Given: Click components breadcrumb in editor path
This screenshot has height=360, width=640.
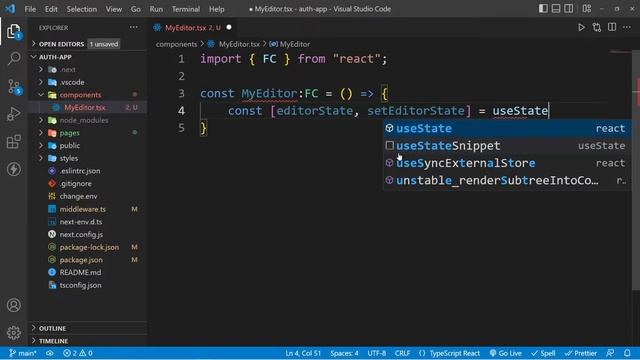Looking at the screenshot, I should tap(176, 44).
